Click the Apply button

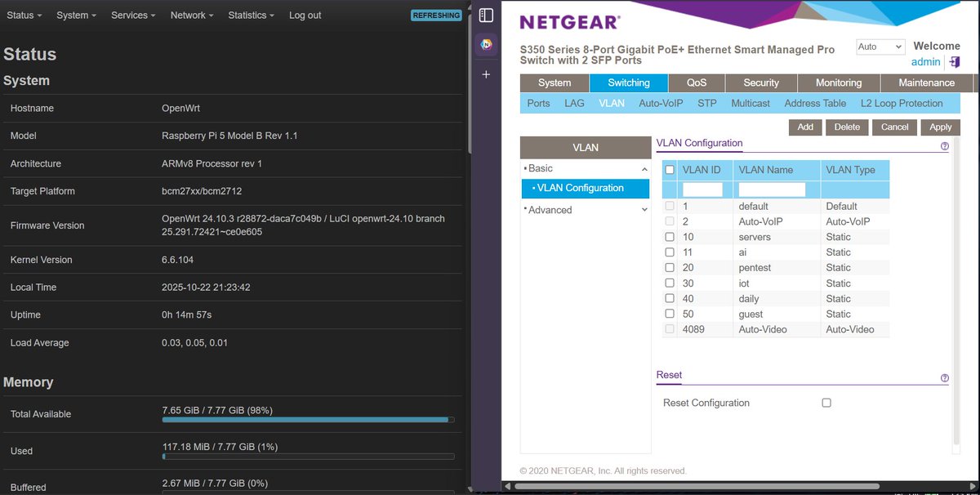[941, 127]
